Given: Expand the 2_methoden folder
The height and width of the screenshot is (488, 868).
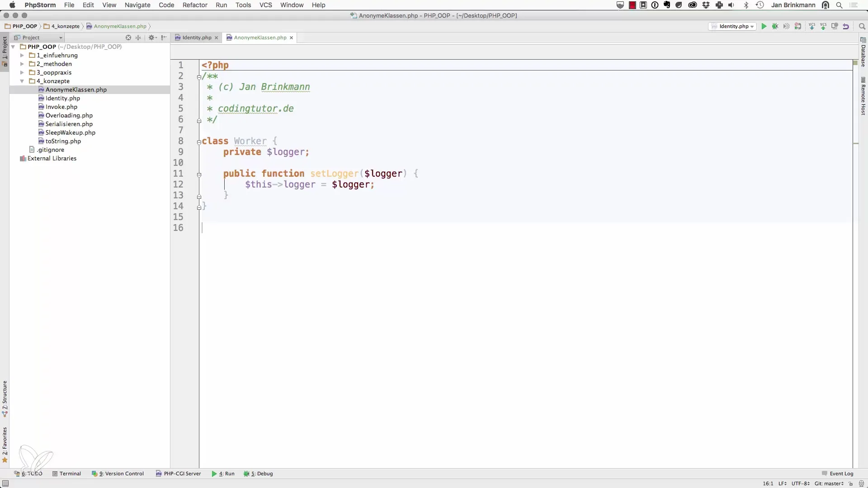Looking at the screenshot, I should coord(22,64).
